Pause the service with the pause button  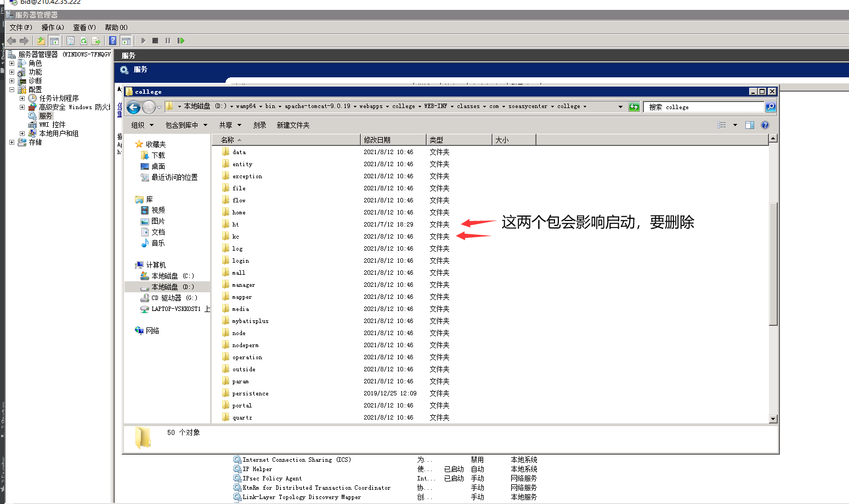[x=168, y=41]
